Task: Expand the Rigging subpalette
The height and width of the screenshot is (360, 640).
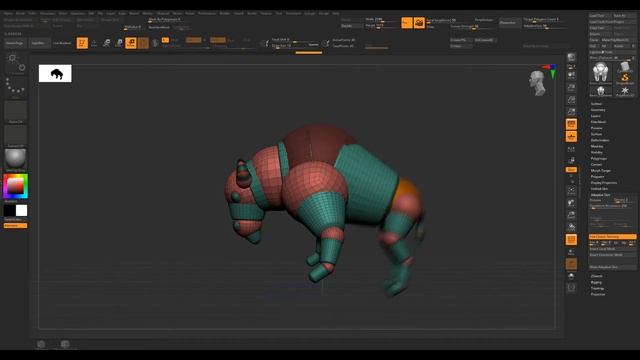Action: pos(596,282)
